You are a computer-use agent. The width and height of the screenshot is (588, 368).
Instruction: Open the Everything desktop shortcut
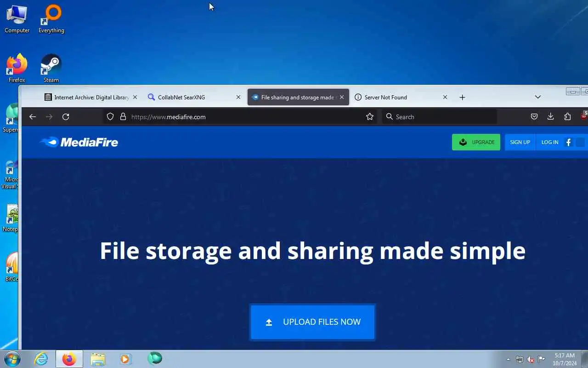pos(51,19)
